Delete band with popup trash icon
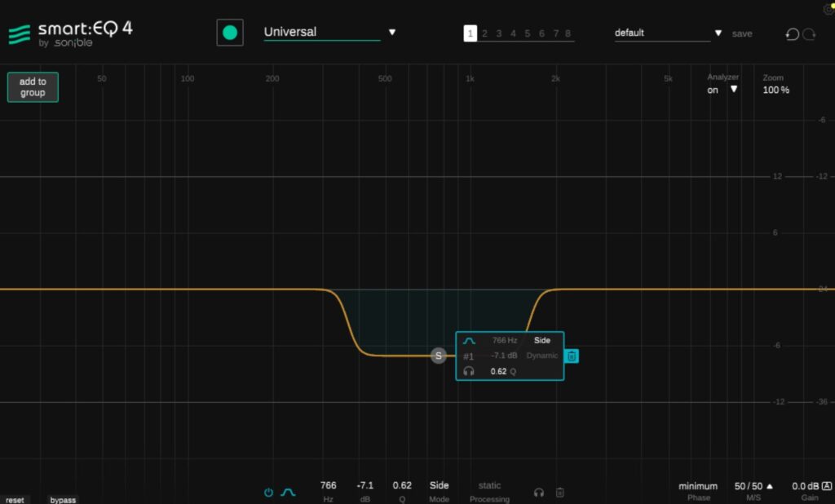 572,356
